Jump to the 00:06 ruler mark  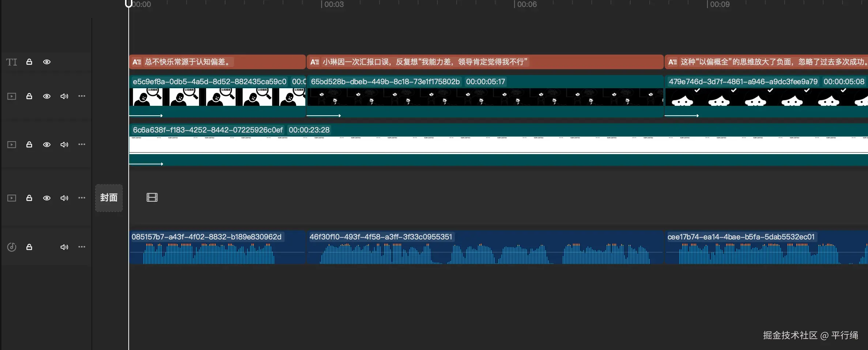pos(527,4)
